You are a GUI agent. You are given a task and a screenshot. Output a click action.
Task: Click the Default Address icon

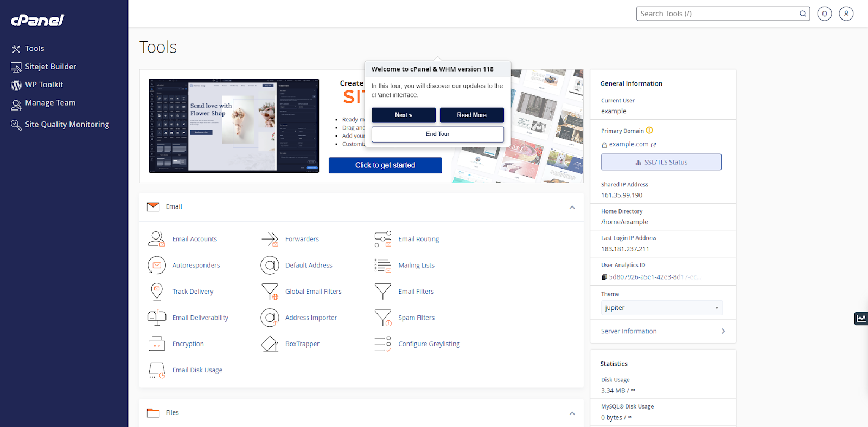point(270,265)
